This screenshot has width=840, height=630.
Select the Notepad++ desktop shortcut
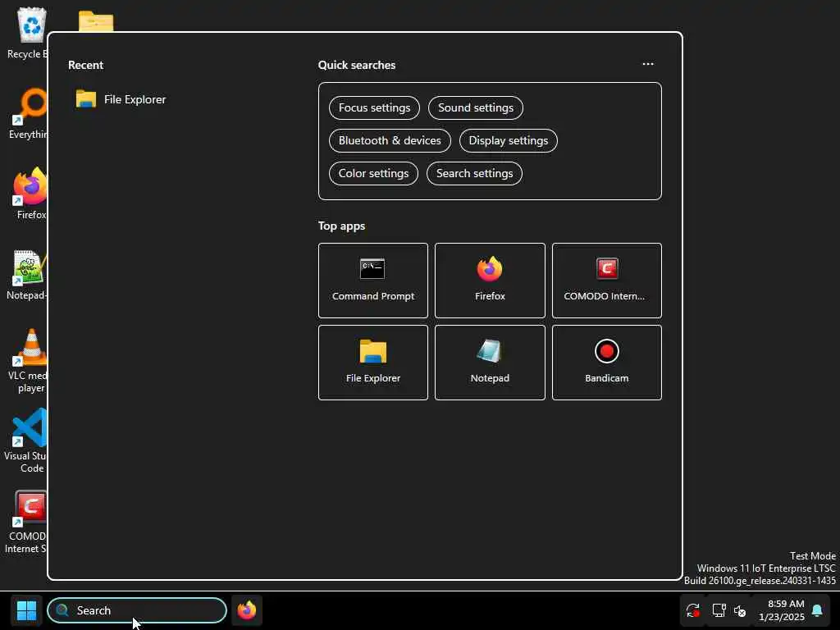[x=27, y=274]
